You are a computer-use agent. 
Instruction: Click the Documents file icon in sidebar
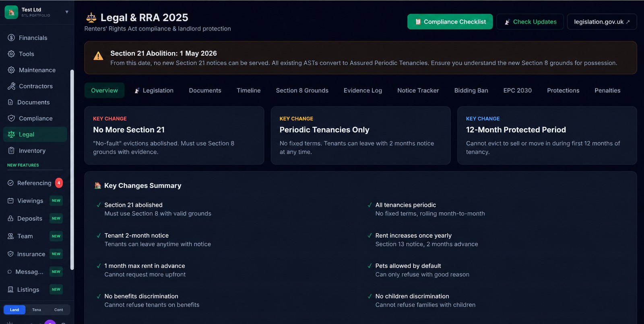point(10,102)
